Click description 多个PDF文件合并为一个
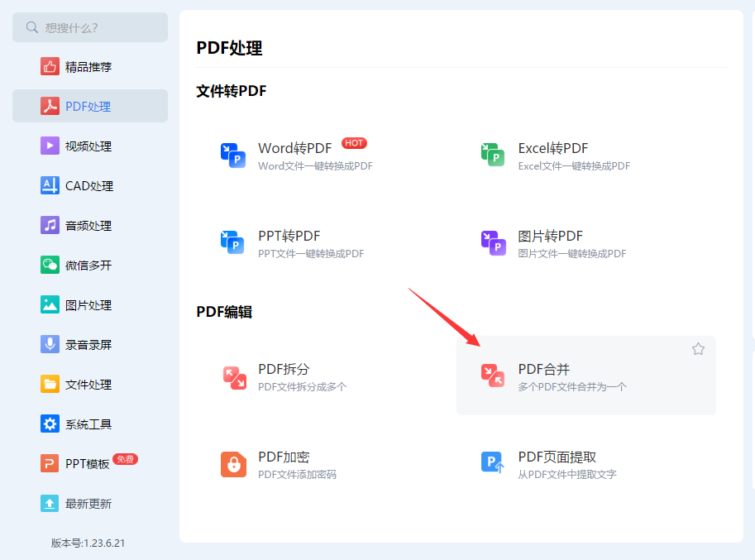Viewport: 755px width, 560px height. click(x=572, y=387)
